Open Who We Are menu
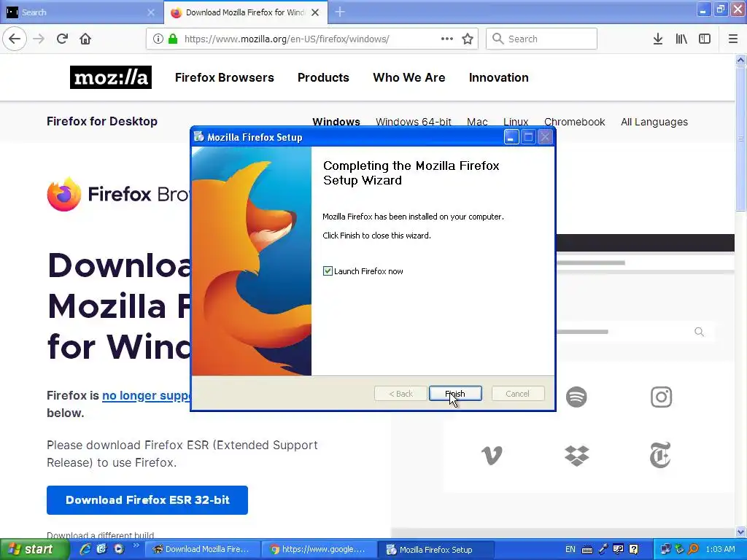This screenshot has height=560, width=747. 409,77
